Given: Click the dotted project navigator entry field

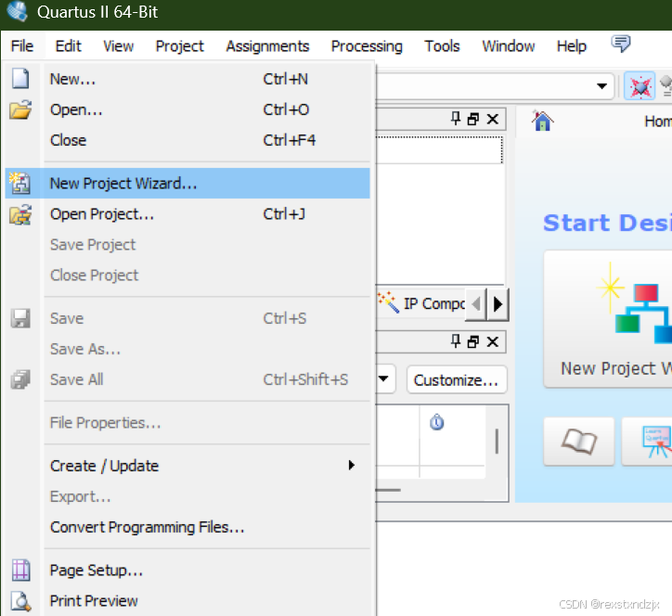Looking at the screenshot, I should (x=439, y=150).
